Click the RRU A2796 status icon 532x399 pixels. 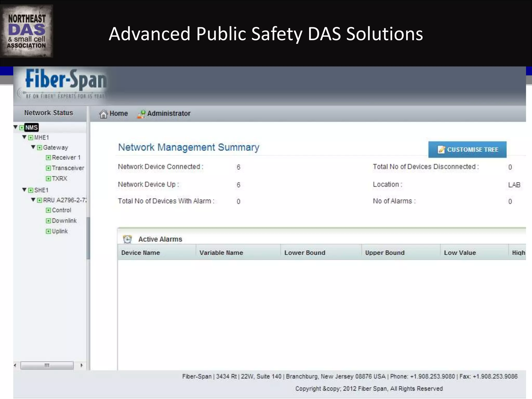point(39,200)
